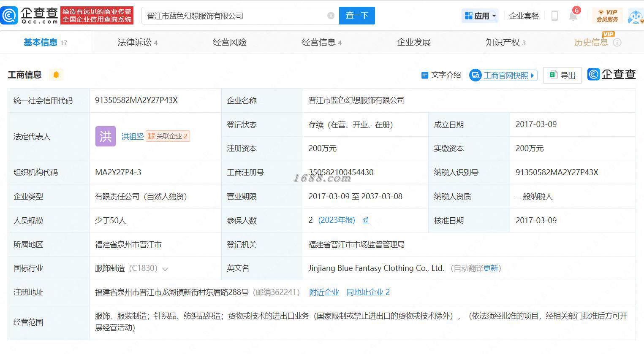Click the user avatar in top-right corner
Screen dimensions: 644x354
[x=636, y=16]
